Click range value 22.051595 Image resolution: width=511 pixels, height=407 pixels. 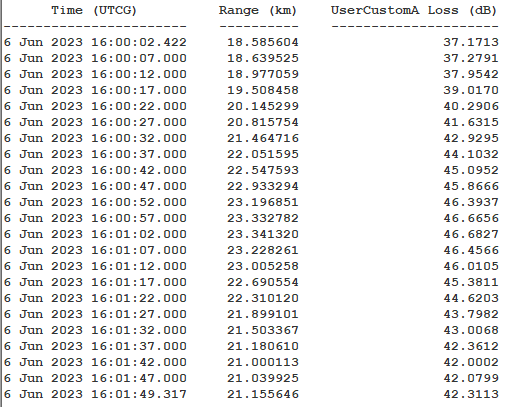click(x=263, y=154)
